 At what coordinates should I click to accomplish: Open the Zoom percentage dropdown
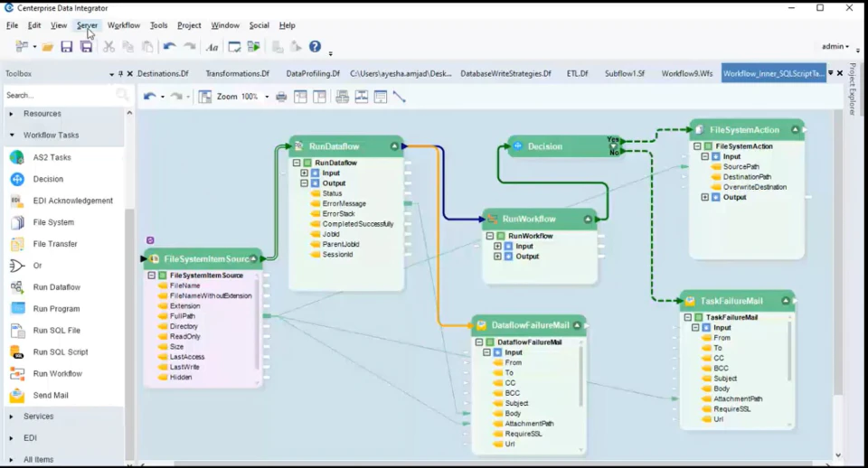267,97
